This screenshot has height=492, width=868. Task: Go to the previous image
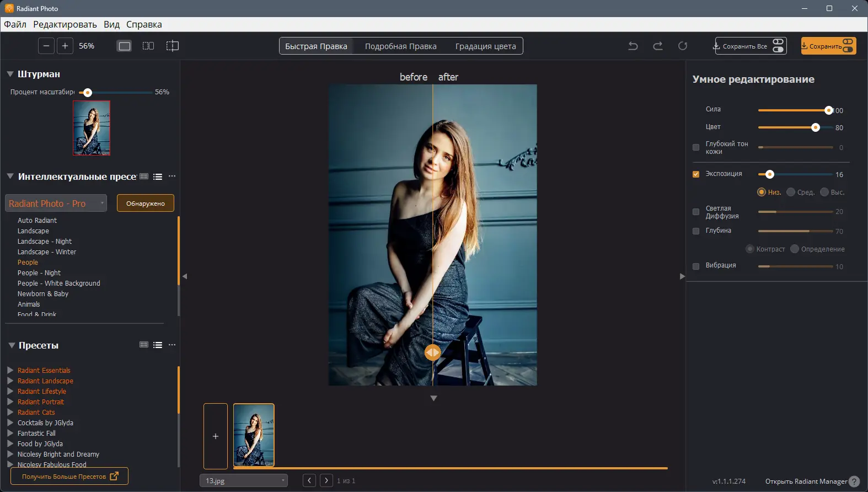(309, 480)
